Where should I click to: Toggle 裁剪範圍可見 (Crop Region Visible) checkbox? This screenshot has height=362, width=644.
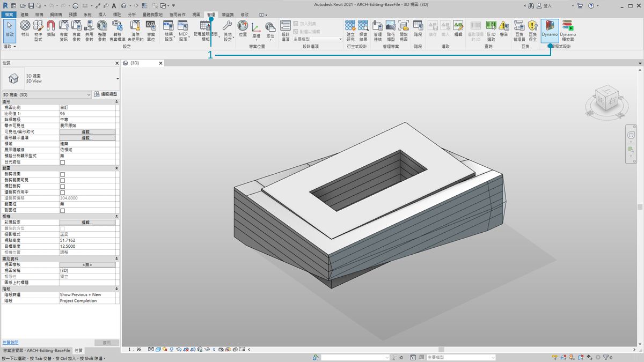tap(62, 180)
